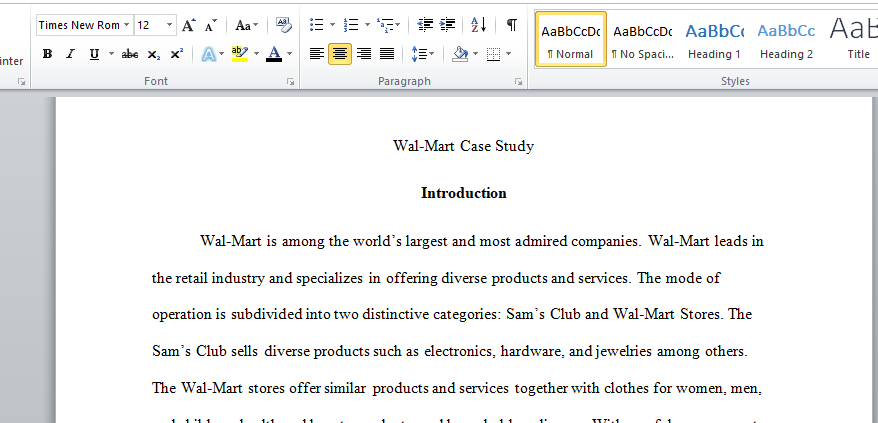Toggle bold formatting

pos(48,54)
